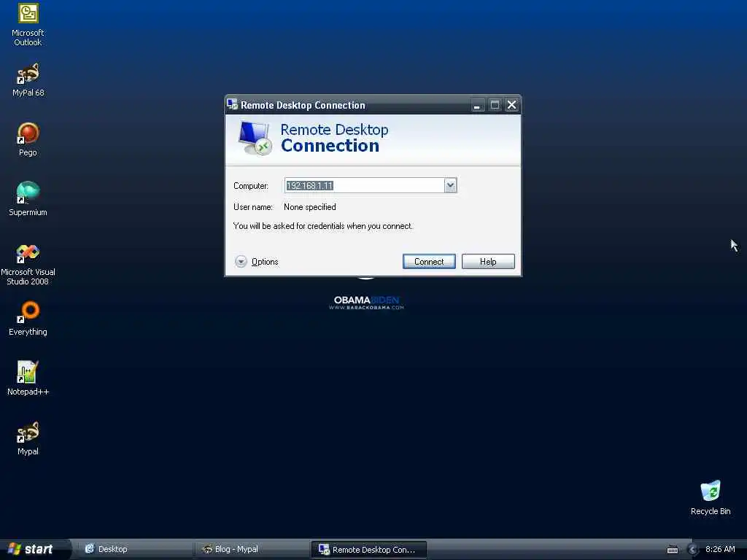Image resolution: width=747 pixels, height=560 pixels.
Task: Expand Options in Remote Desktop Connection
Action: (x=256, y=262)
